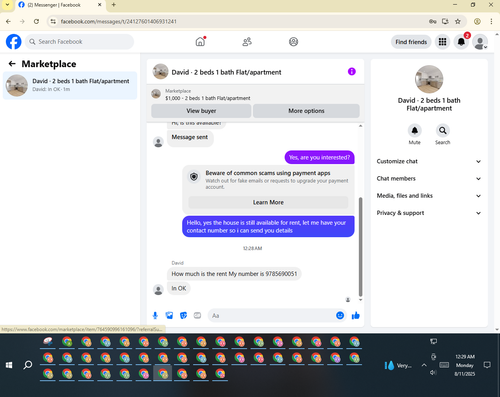Go back using the Marketplace arrow
500x397 pixels.
(x=12, y=64)
